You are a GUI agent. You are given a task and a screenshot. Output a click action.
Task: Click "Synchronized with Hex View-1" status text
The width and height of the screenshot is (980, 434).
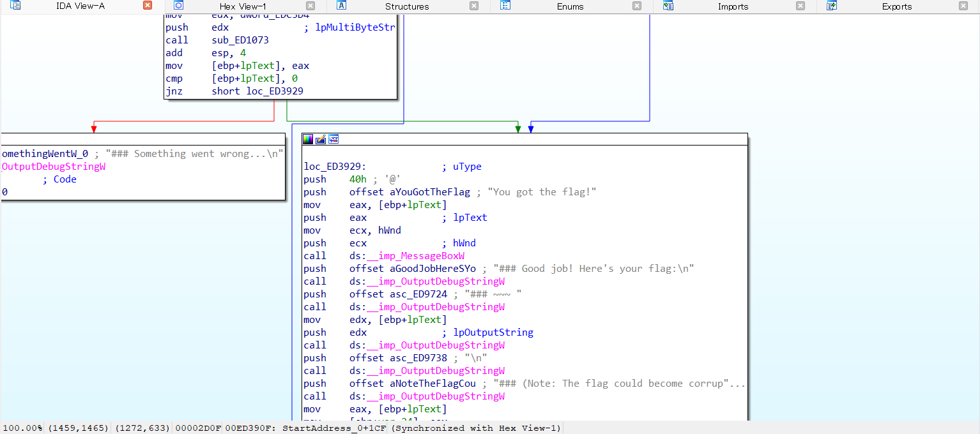475,428
